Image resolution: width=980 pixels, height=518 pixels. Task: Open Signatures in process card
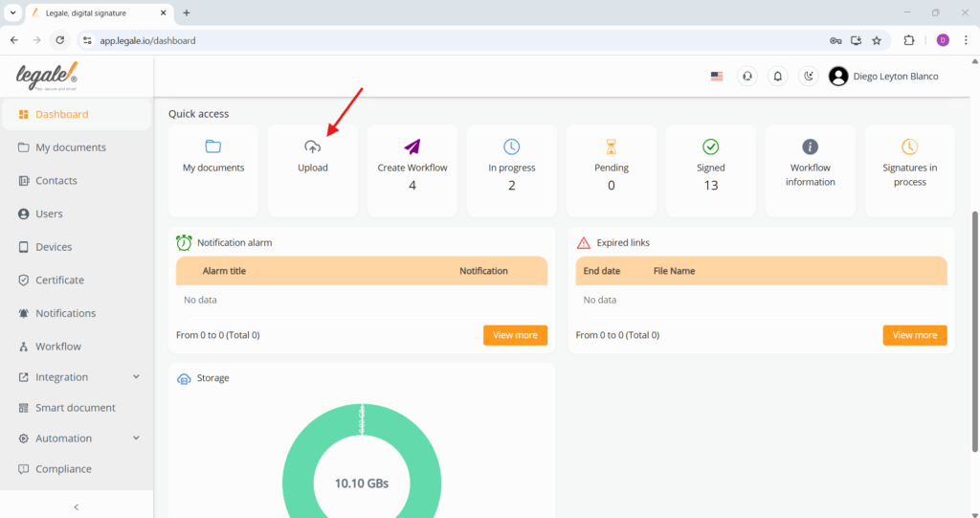pyautogui.click(x=909, y=170)
